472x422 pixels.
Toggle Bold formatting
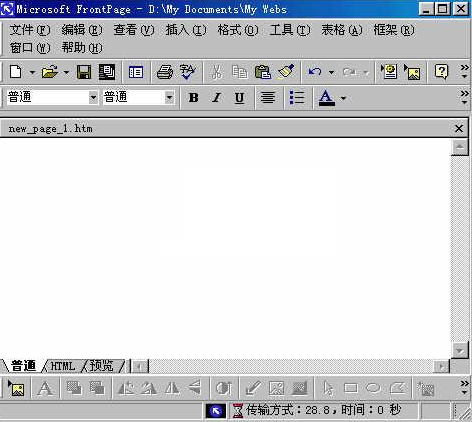click(194, 98)
